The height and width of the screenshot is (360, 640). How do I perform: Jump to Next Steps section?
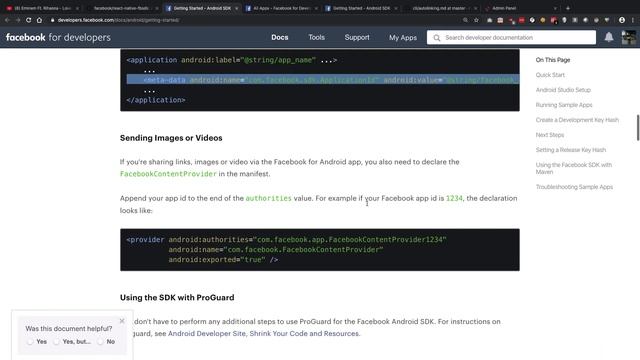tap(550, 135)
